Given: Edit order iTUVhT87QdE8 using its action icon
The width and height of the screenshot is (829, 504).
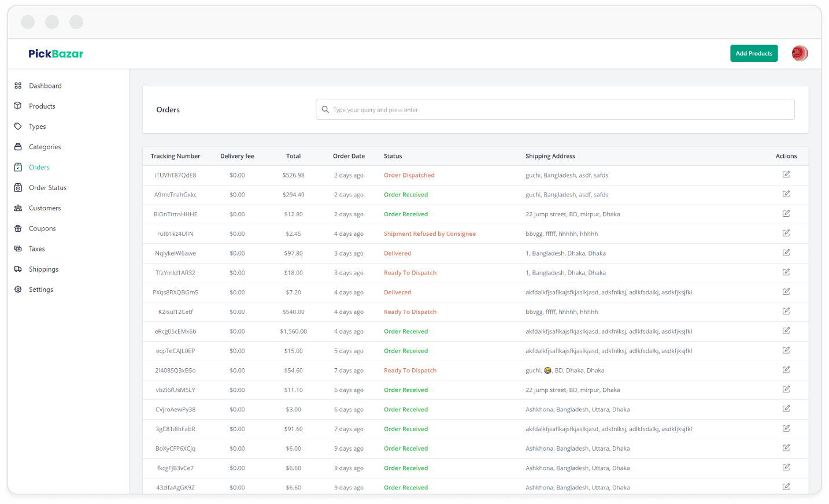Looking at the screenshot, I should pos(786,175).
